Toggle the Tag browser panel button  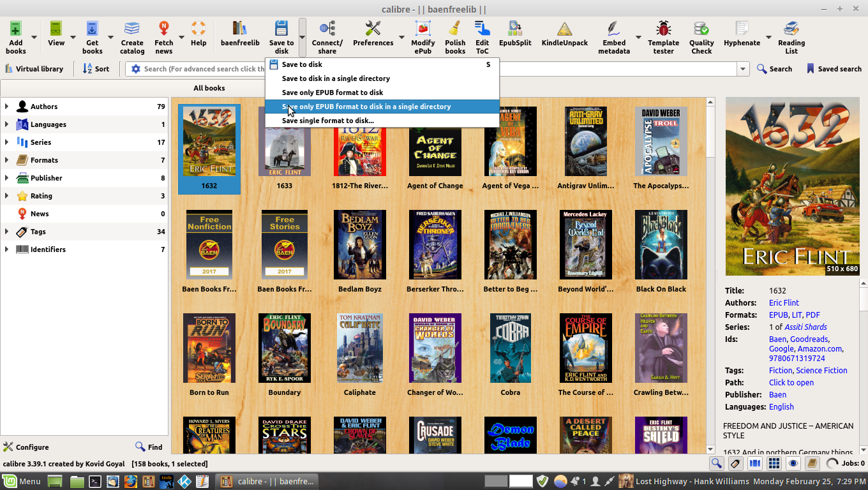[x=735, y=464]
